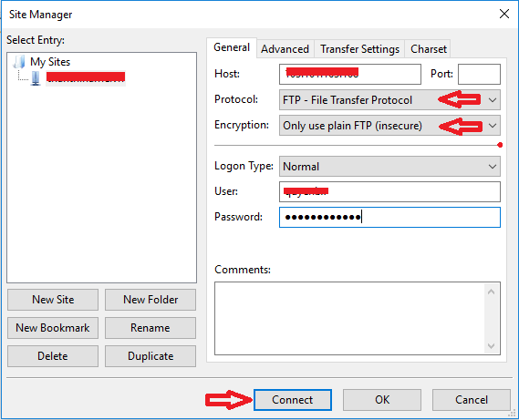The image size is (519, 420).
Task: Click the New Bookmark button
Action: tap(53, 328)
